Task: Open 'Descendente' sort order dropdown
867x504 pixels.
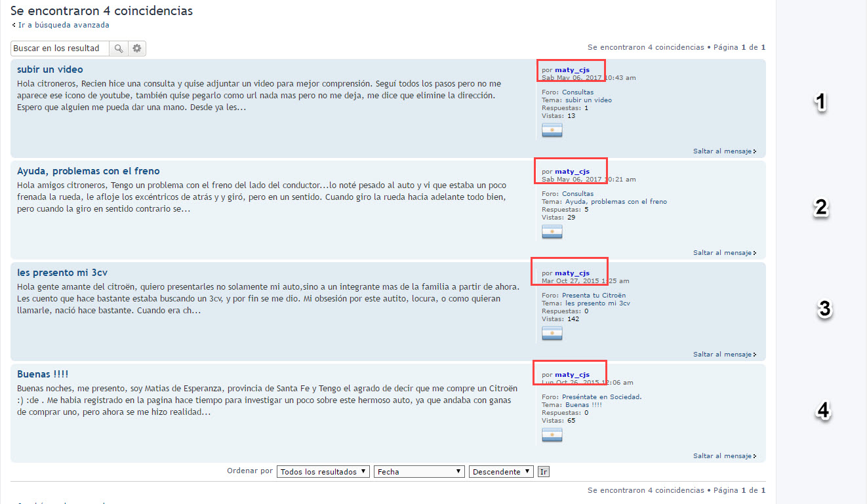Action: [x=500, y=472]
